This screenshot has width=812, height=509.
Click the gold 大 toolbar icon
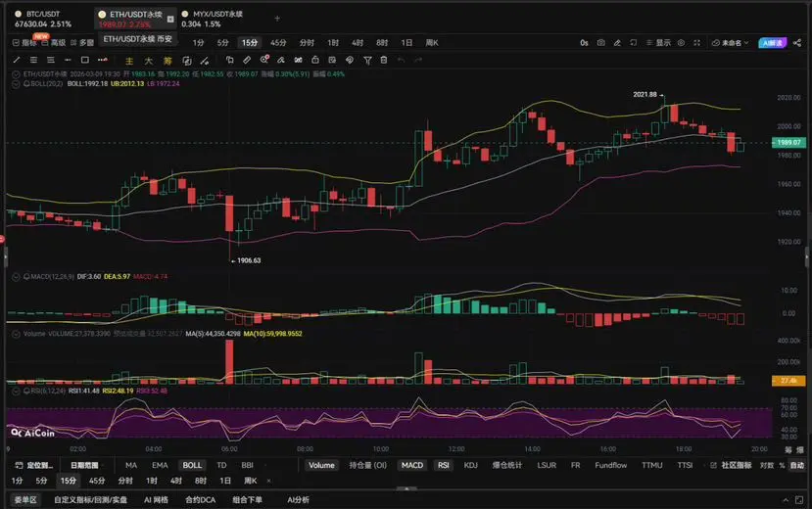(x=148, y=61)
